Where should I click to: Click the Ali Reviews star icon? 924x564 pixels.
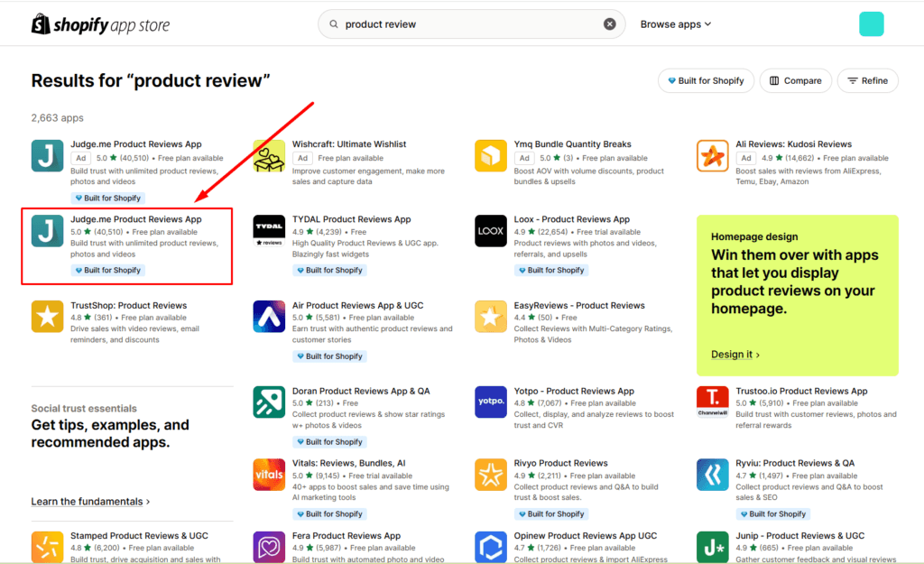713,155
